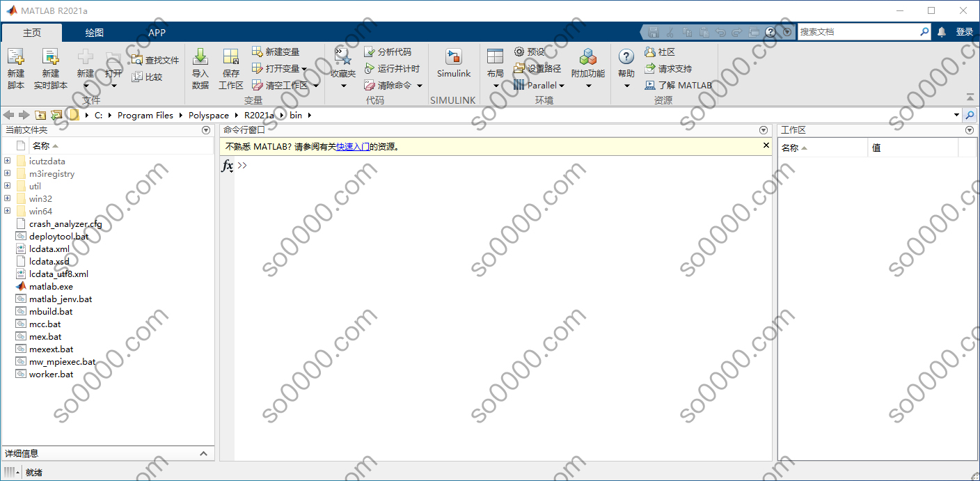Save the workspace via 保存工作区
980x481 pixels.
(x=231, y=69)
